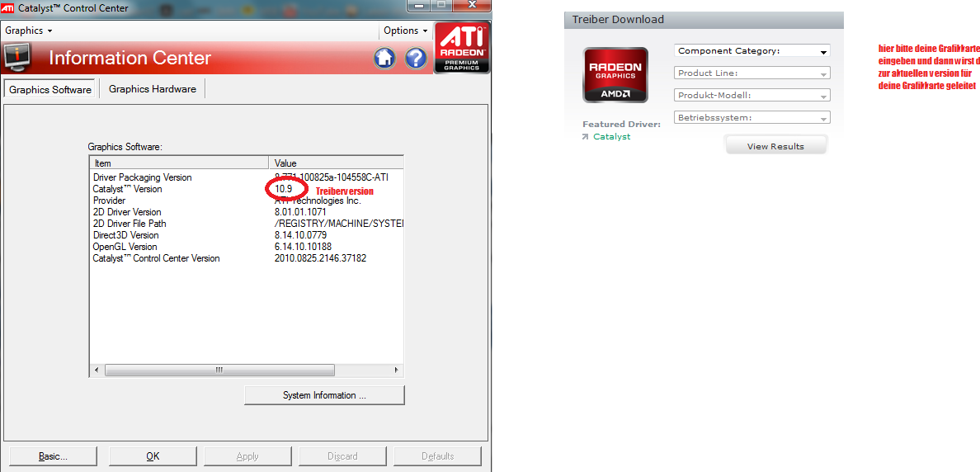The image size is (980, 472).
Task: Click the Defaults button
Action: point(437,455)
